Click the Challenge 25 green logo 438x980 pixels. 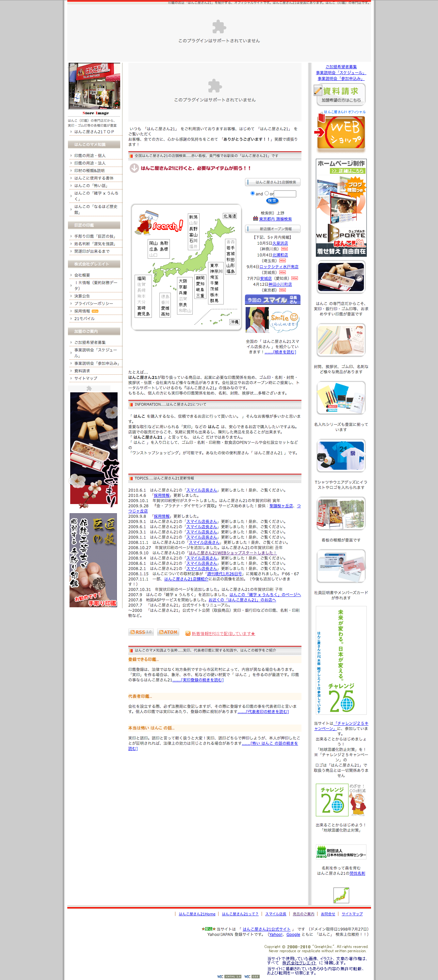click(x=332, y=800)
